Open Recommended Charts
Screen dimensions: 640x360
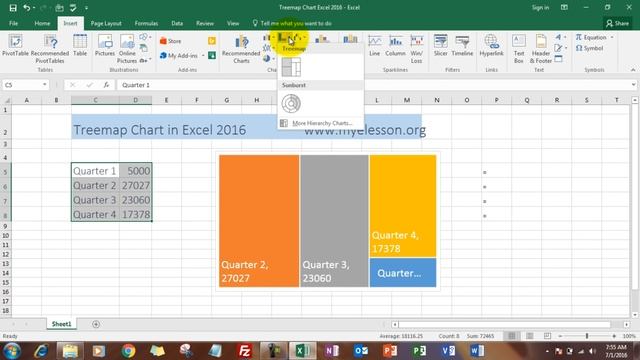241,49
